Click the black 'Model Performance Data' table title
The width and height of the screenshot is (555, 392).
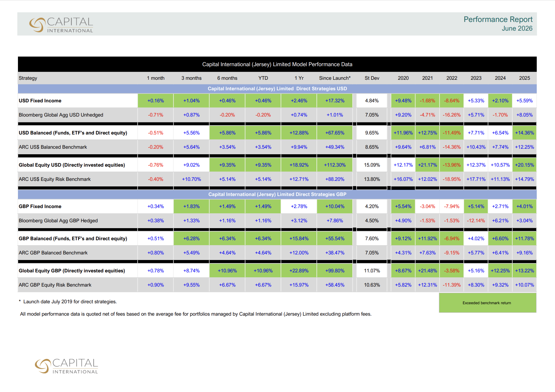277,64
